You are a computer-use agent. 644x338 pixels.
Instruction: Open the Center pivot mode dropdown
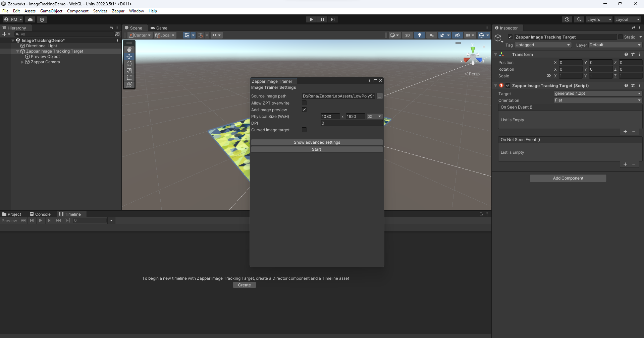(x=140, y=35)
